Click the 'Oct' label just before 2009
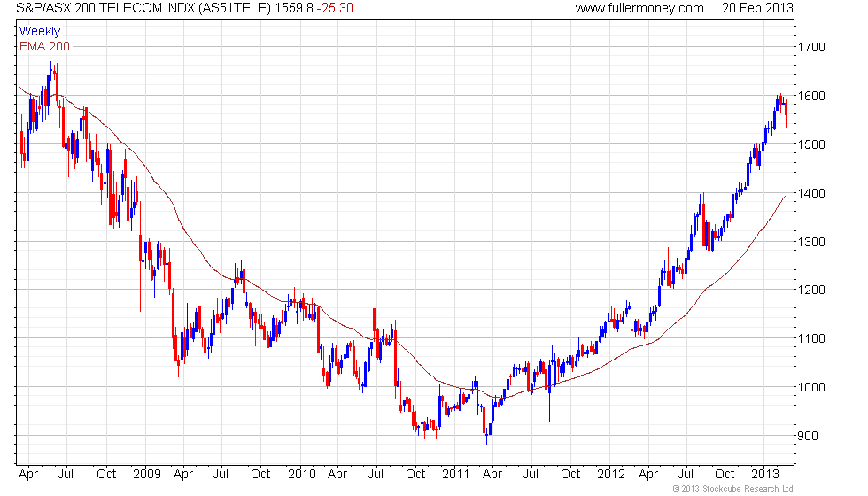 coord(106,475)
